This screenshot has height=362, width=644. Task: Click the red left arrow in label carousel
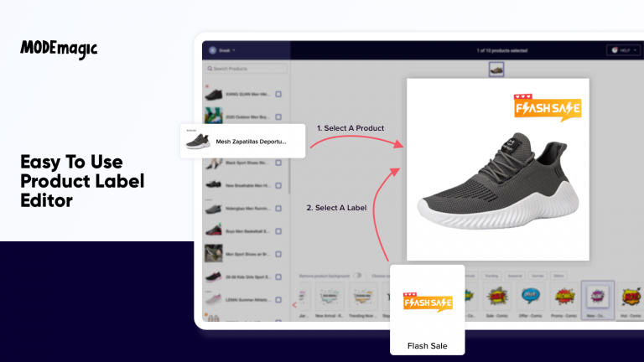(x=294, y=305)
